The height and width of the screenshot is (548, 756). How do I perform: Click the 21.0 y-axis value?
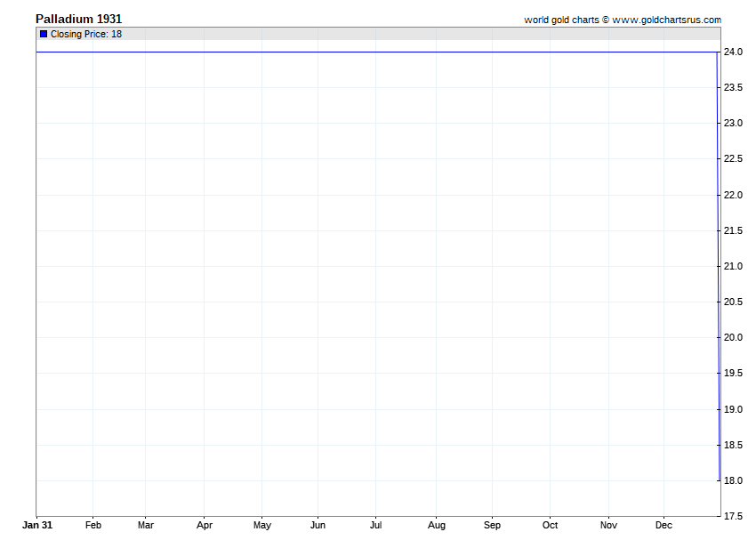point(734,266)
